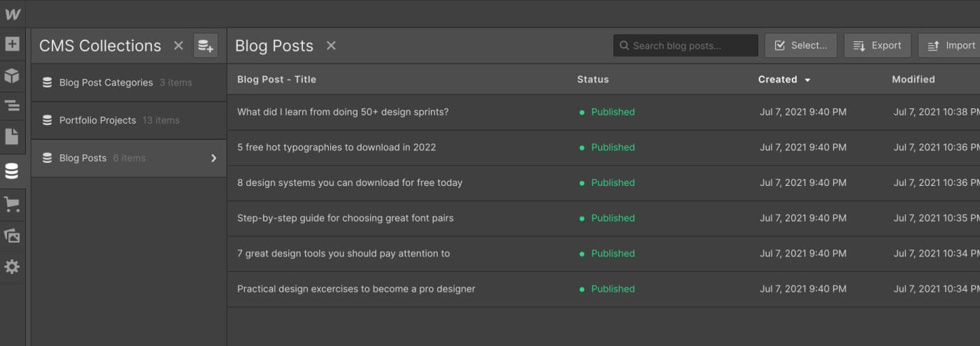Click the create new collection icon

pyautogui.click(x=206, y=45)
